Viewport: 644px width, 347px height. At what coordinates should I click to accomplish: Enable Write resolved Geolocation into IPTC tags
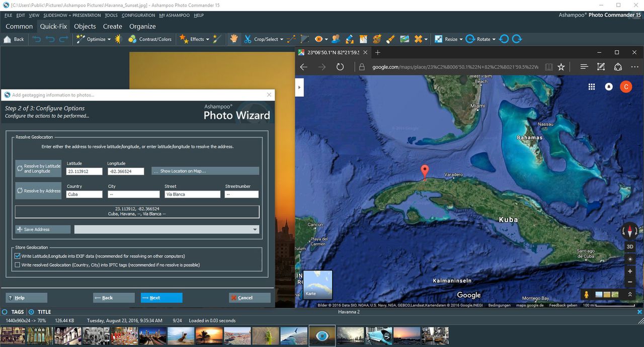18,265
